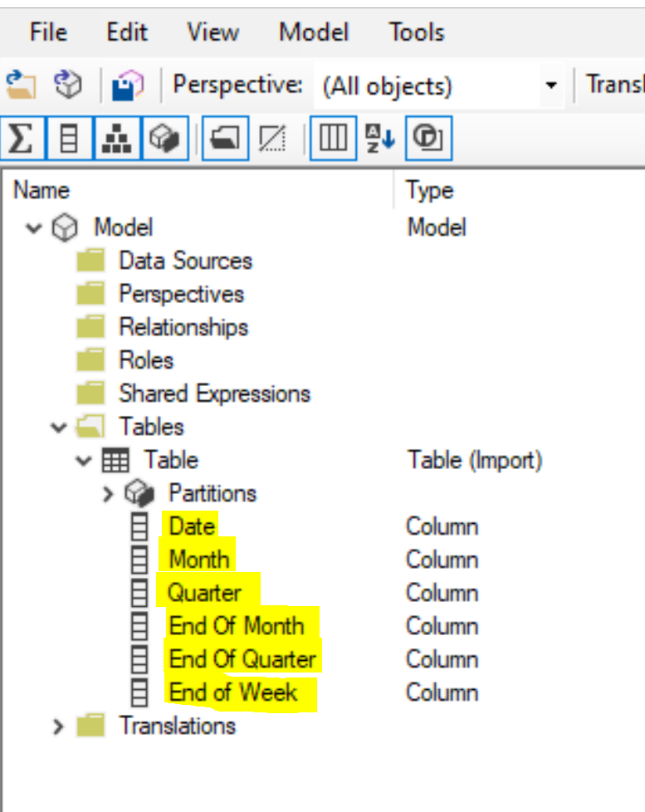Screen dimensions: 645x812
Task: Click the Table (Import) type cell
Action: click(x=475, y=460)
